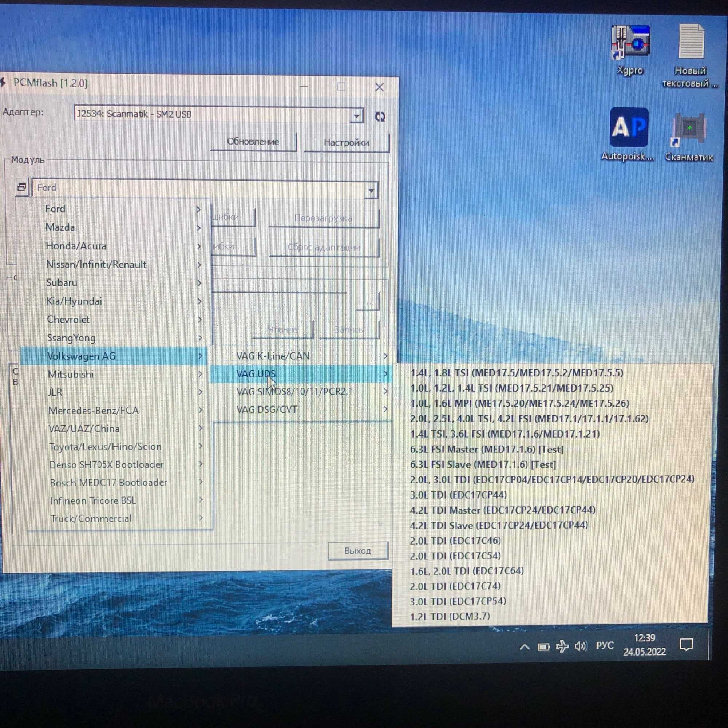Open the VAG DSG/CVT submenu
Screen dimensions: 728x728
(x=301, y=409)
